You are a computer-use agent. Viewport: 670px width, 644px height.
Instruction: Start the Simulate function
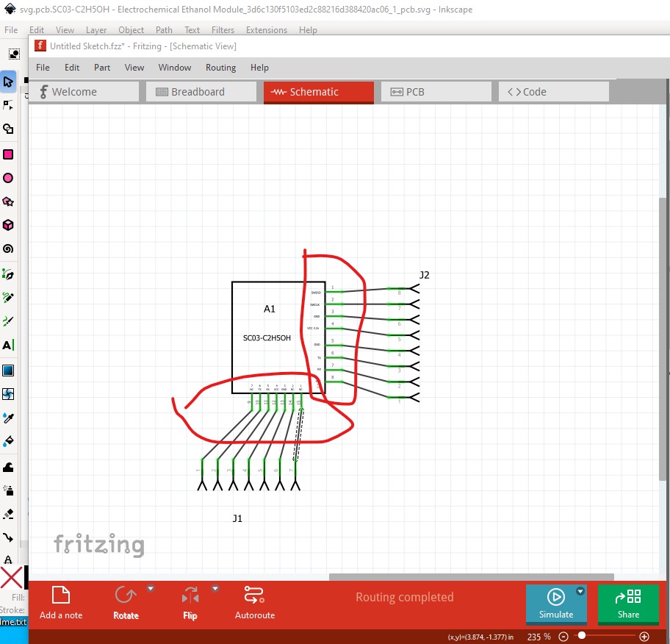[x=556, y=604]
